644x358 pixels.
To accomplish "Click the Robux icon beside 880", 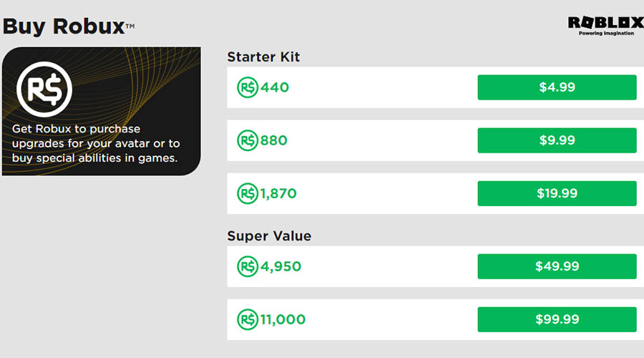I will pos(247,140).
